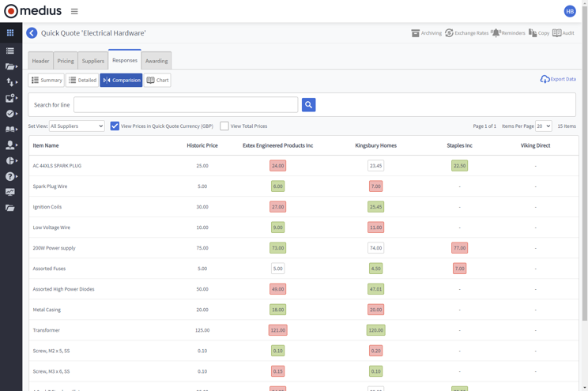
Task: Open the Items Per Page dropdown
Action: tap(543, 126)
